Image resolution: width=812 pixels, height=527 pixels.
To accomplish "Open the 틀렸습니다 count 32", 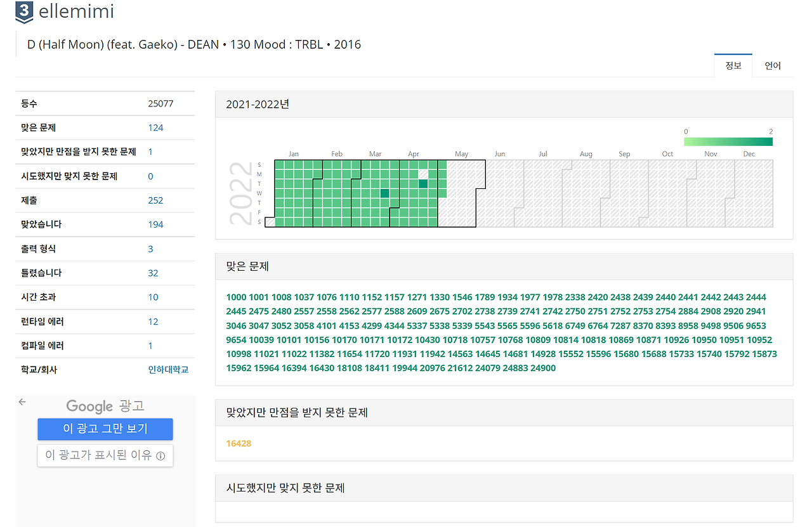I will tap(153, 273).
